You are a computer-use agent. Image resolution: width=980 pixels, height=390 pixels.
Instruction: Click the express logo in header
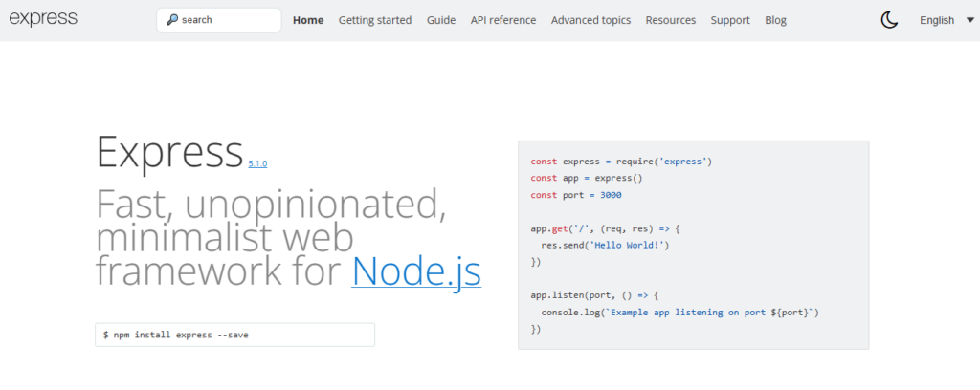[x=43, y=19]
